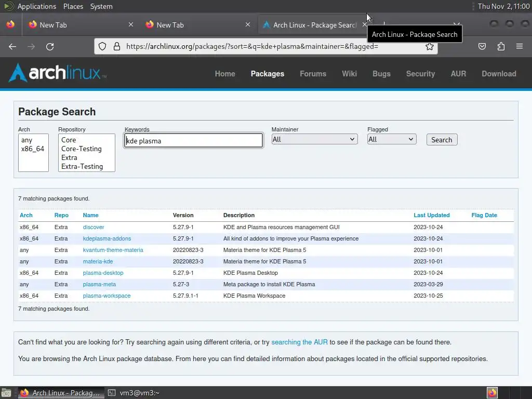Viewport: 532px width, 399px height.
Task: Open the Firefox hamburger menu
Action: [x=520, y=46]
